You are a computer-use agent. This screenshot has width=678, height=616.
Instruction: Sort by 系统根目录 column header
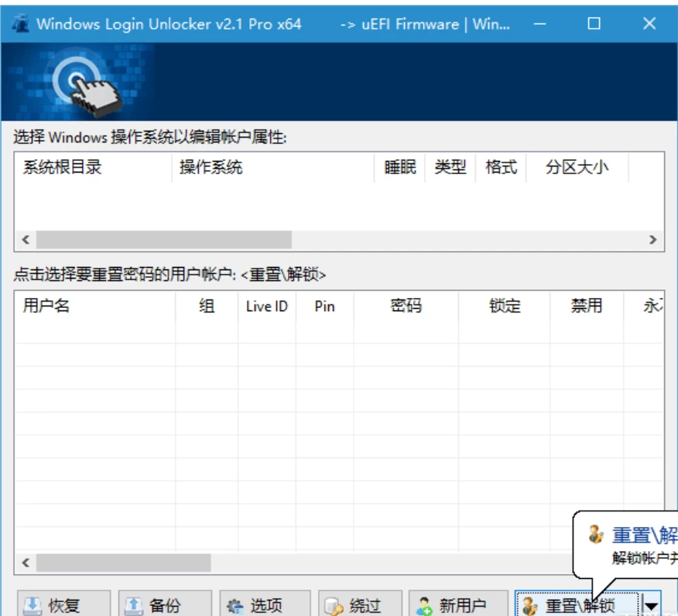(93, 167)
